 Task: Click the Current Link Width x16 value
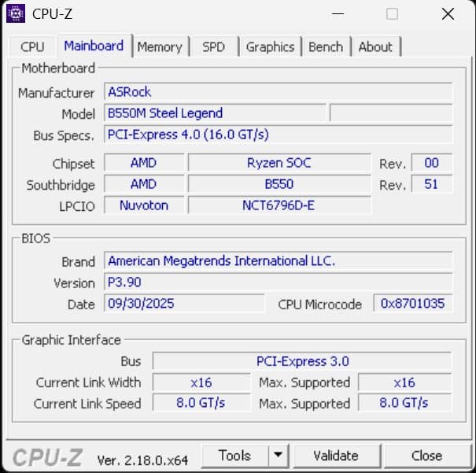point(201,382)
